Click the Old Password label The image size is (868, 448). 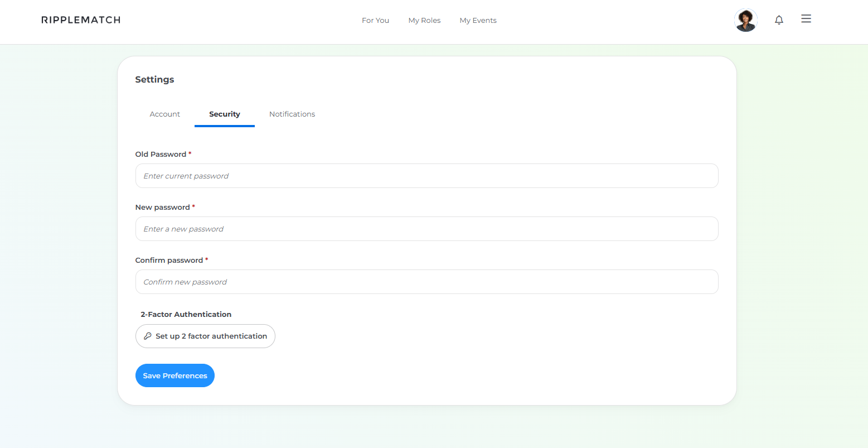[161, 155]
